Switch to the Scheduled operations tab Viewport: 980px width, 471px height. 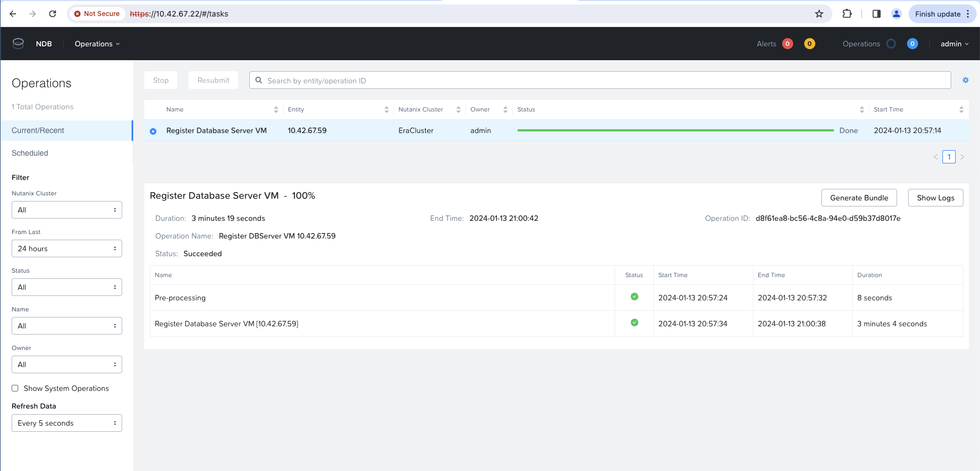tap(30, 153)
